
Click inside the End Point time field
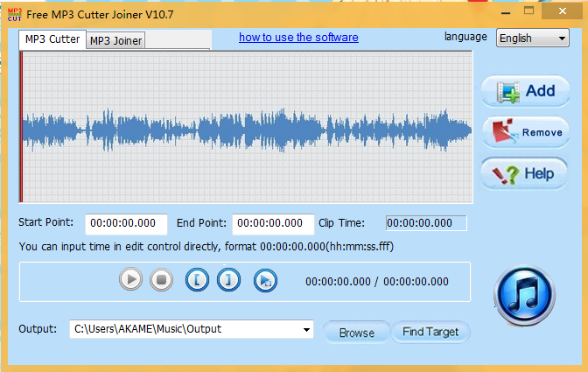(x=273, y=223)
